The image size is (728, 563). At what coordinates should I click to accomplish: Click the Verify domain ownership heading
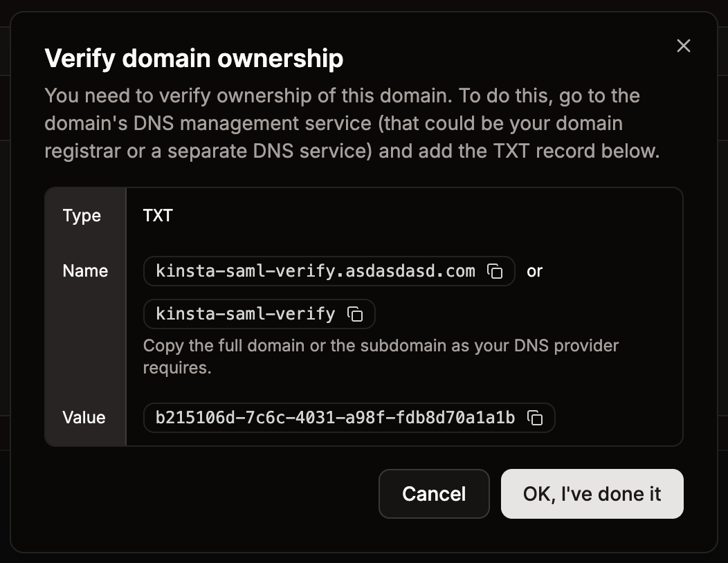coord(194,59)
